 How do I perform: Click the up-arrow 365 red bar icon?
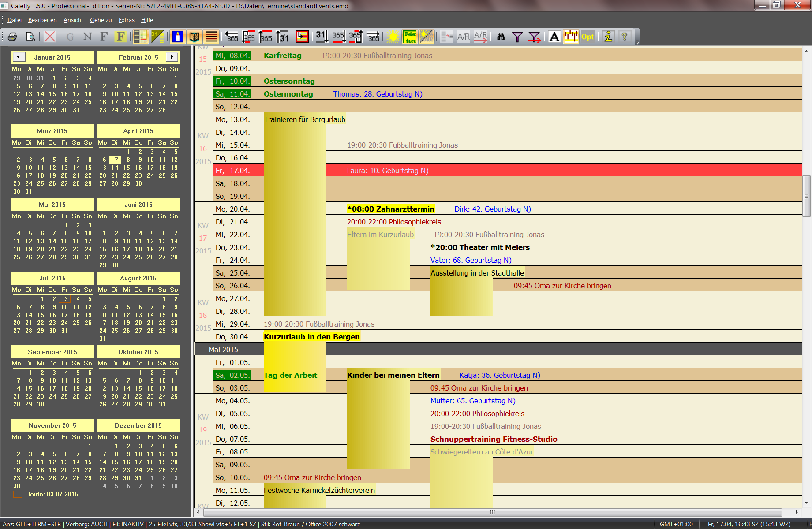click(x=266, y=37)
